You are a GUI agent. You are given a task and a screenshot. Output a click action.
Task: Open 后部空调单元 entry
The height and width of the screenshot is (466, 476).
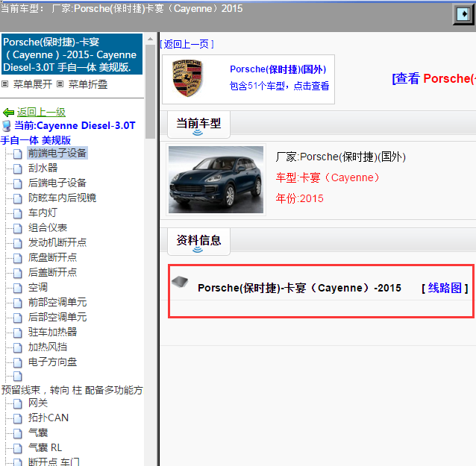[x=57, y=317]
